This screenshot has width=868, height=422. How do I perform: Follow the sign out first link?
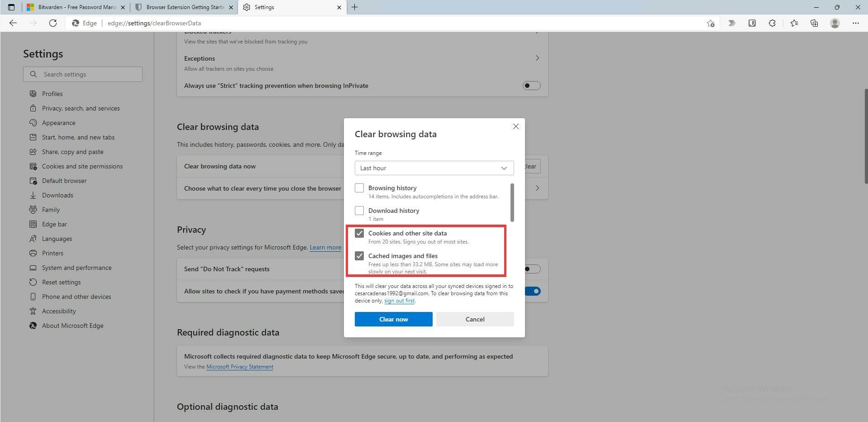tap(399, 301)
